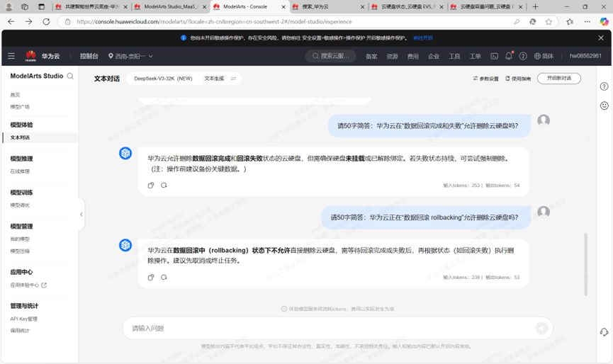Screen dimensions: 613x364
Task: Click the help circle icon on right rail
Action: point(604,86)
